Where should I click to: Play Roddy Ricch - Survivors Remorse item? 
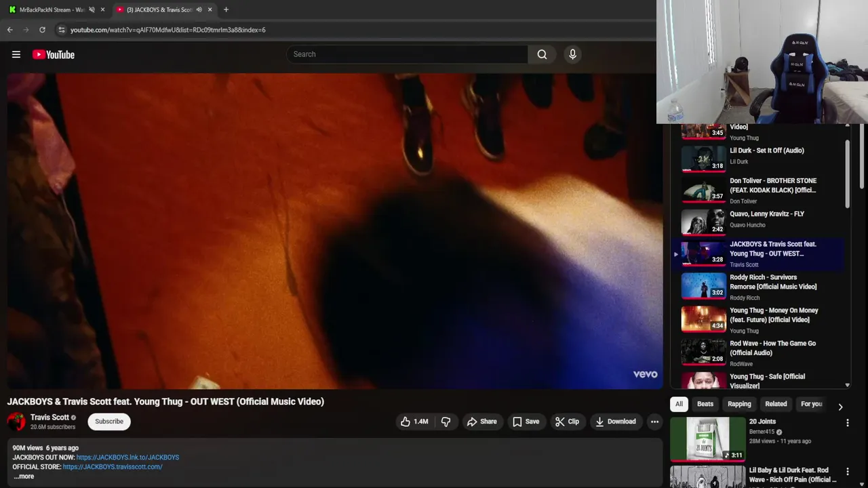pyautogui.click(x=758, y=287)
